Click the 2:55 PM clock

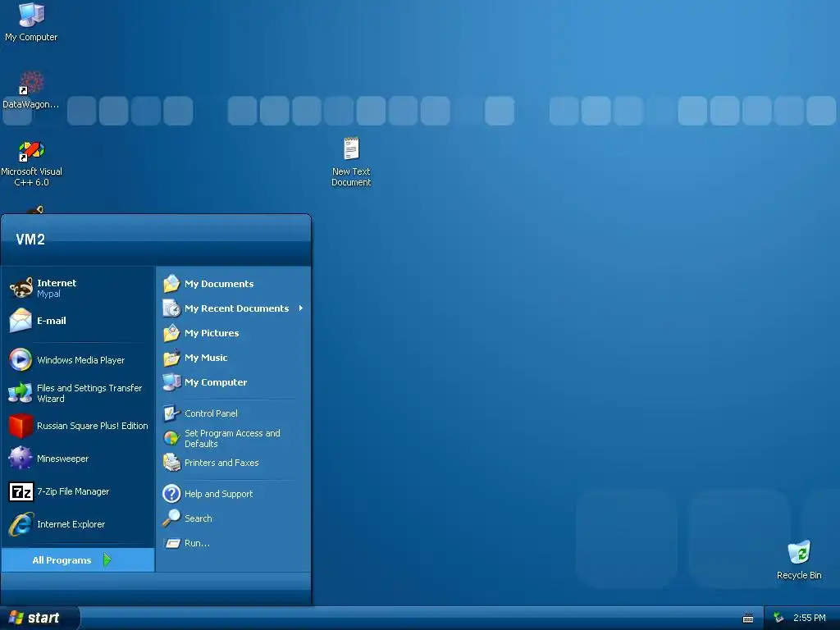810,618
